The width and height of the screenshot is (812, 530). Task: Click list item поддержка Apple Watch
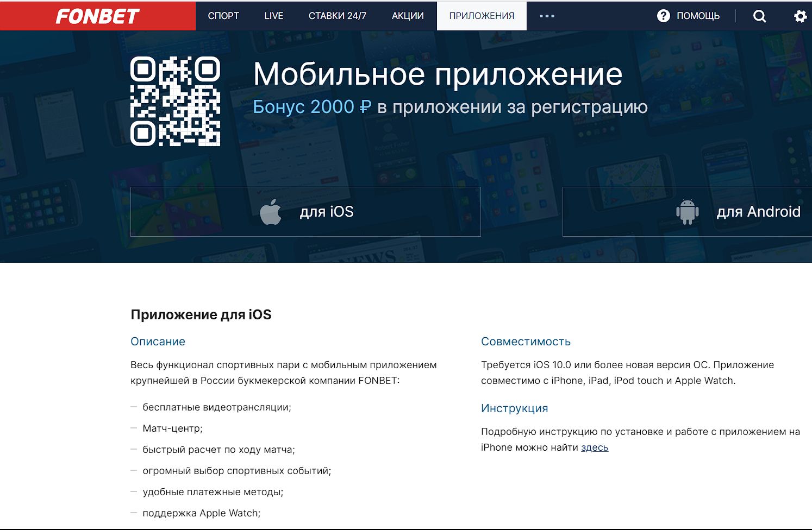point(201,513)
